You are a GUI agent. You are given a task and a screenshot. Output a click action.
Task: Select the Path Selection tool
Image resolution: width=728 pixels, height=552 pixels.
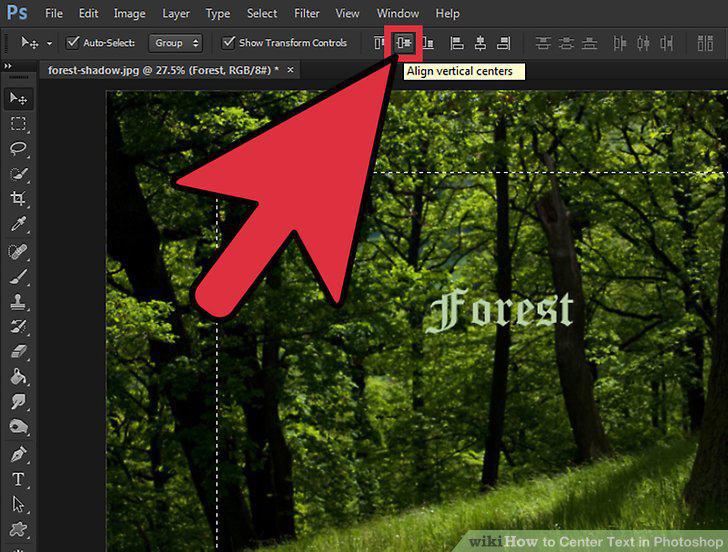tap(19, 504)
